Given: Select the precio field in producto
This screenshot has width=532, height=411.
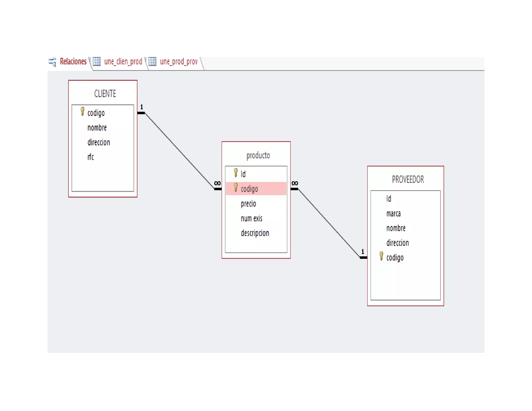Looking at the screenshot, I should tap(248, 204).
